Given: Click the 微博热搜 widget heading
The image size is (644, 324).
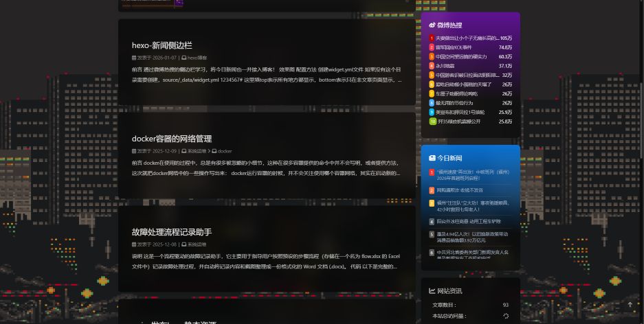Looking at the screenshot, I should (449, 25).
